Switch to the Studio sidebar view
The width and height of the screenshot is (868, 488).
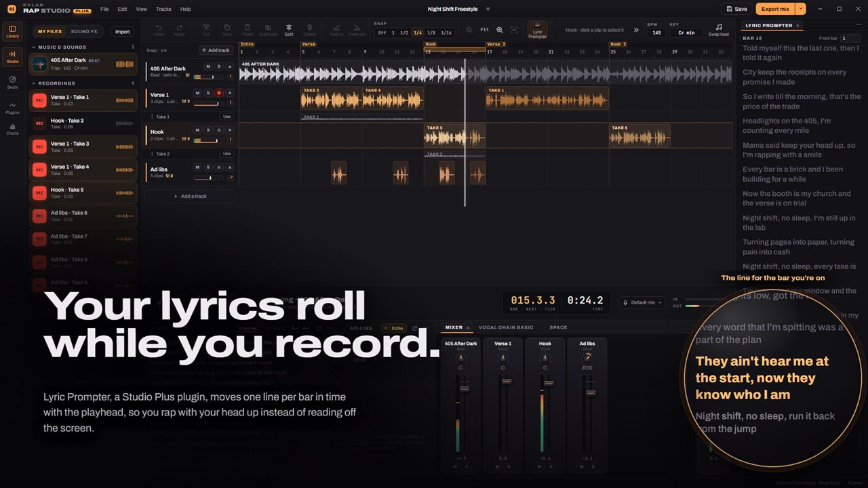[12, 57]
